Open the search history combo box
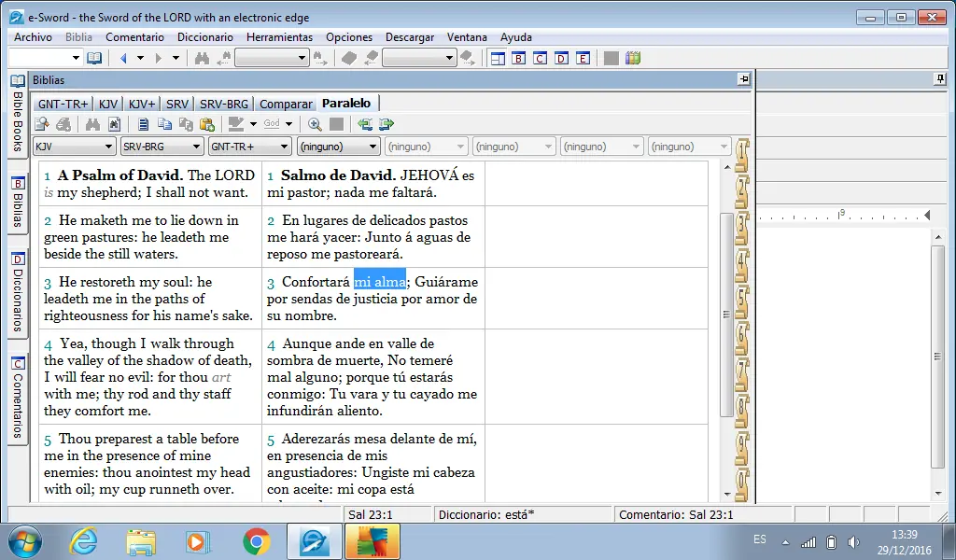 (x=272, y=59)
